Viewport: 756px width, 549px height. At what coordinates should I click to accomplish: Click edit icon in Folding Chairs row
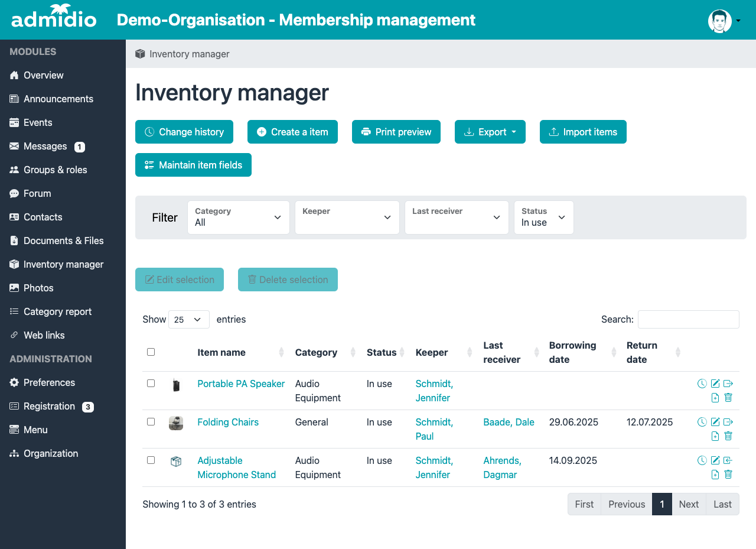click(715, 422)
